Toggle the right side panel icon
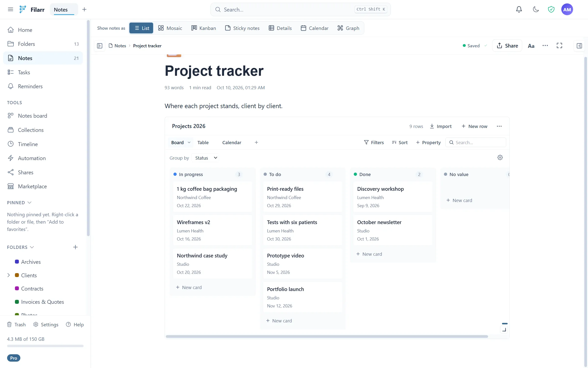This screenshot has width=588, height=368. pos(579,46)
